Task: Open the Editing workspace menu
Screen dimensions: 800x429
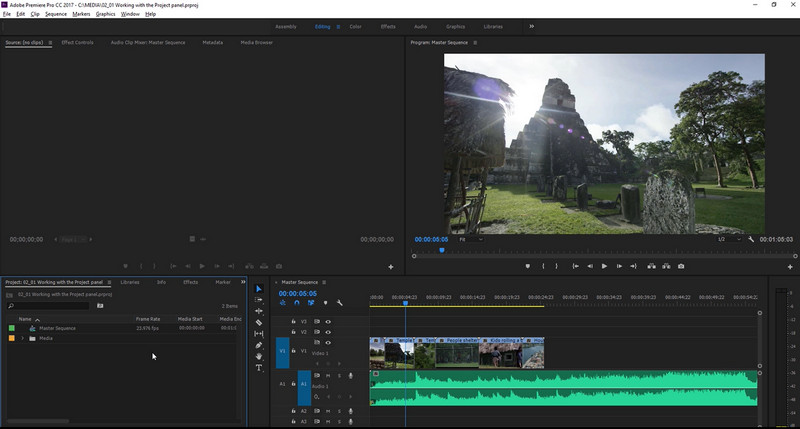Action: click(x=338, y=27)
